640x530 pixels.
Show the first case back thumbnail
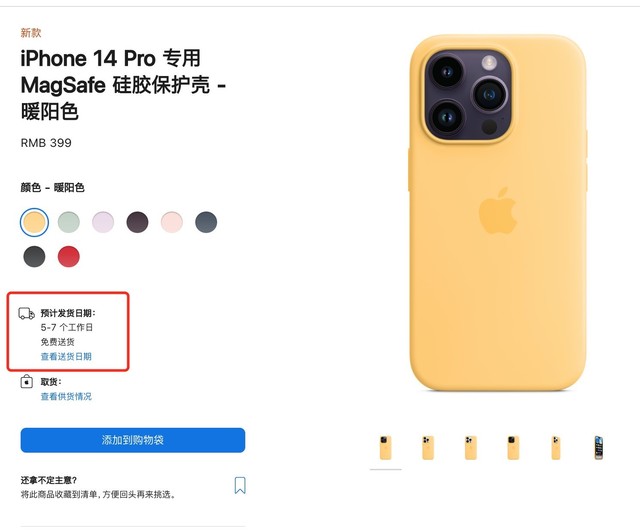pyautogui.click(x=385, y=448)
